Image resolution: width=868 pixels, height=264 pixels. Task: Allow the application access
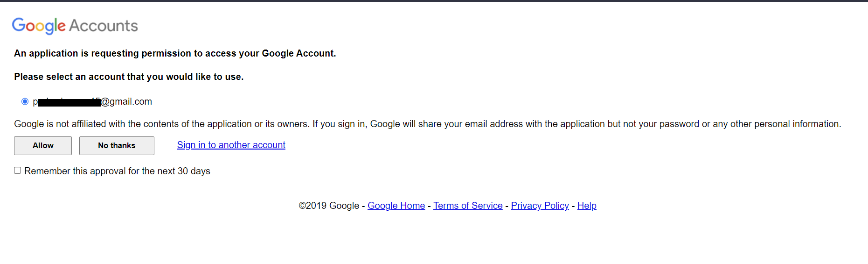click(x=43, y=146)
